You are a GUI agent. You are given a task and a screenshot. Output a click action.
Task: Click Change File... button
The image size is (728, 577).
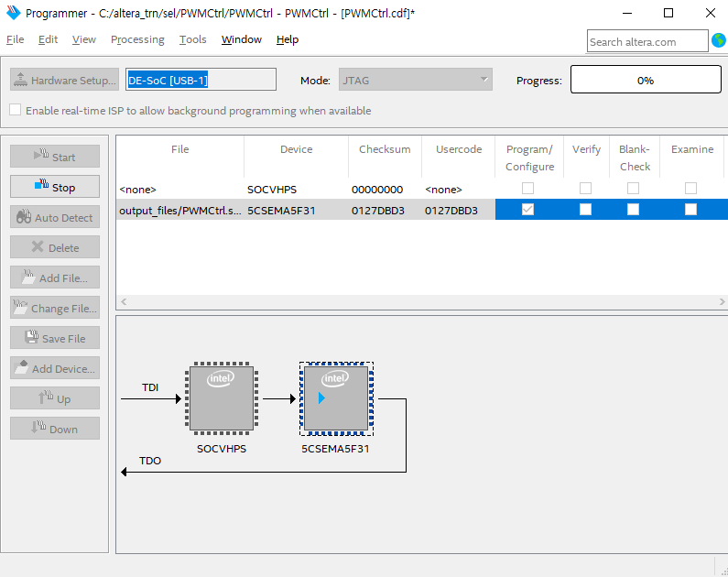coord(55,308)
